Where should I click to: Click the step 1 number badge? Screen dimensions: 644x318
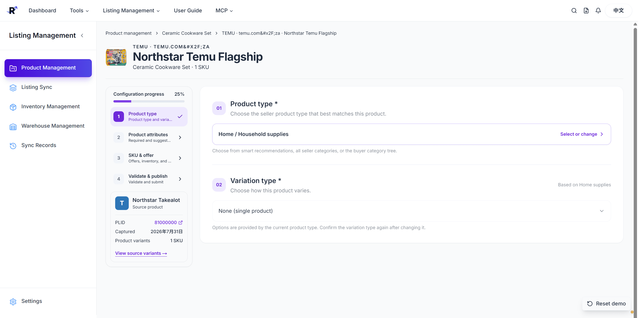(x=119, y=117)
